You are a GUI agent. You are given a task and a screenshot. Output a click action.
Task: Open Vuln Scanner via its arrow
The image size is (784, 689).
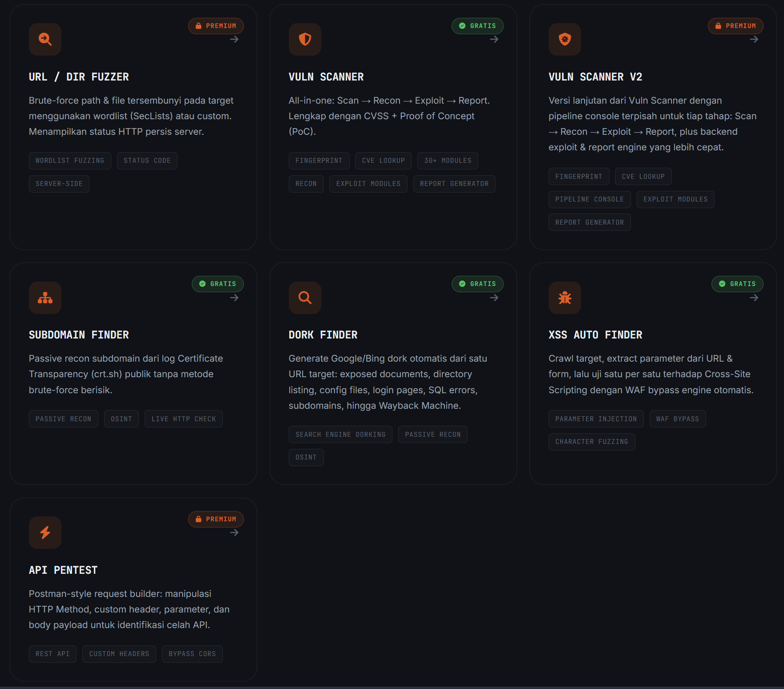pyautogui.click(x=494, y=40)
